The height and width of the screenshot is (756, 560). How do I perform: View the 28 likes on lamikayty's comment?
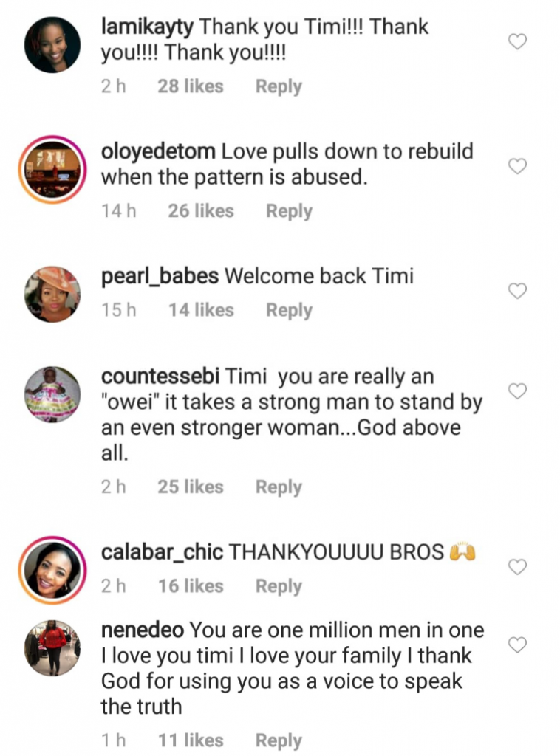(x=190, y=86)
